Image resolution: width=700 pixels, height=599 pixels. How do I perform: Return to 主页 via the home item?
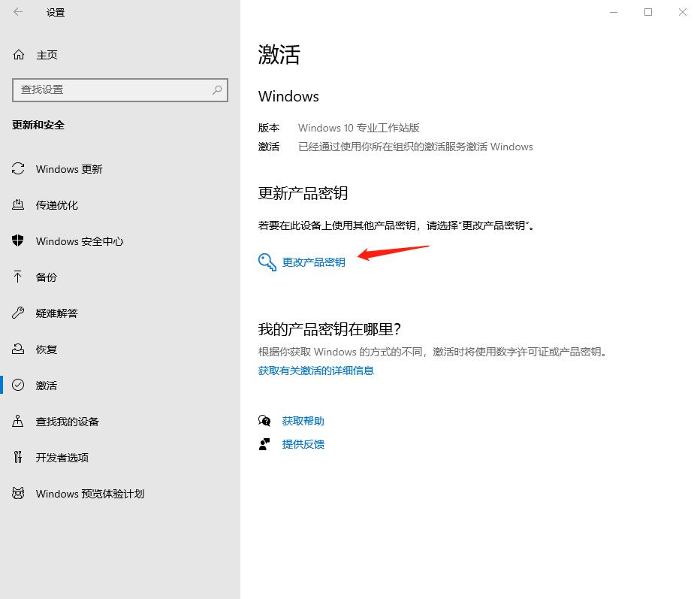[38, 54]
